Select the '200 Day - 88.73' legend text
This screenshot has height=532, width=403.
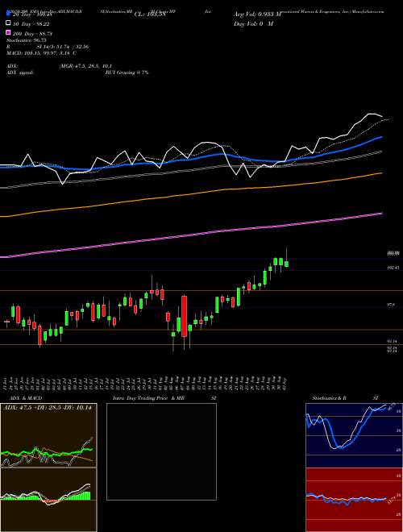pos(32,34)
